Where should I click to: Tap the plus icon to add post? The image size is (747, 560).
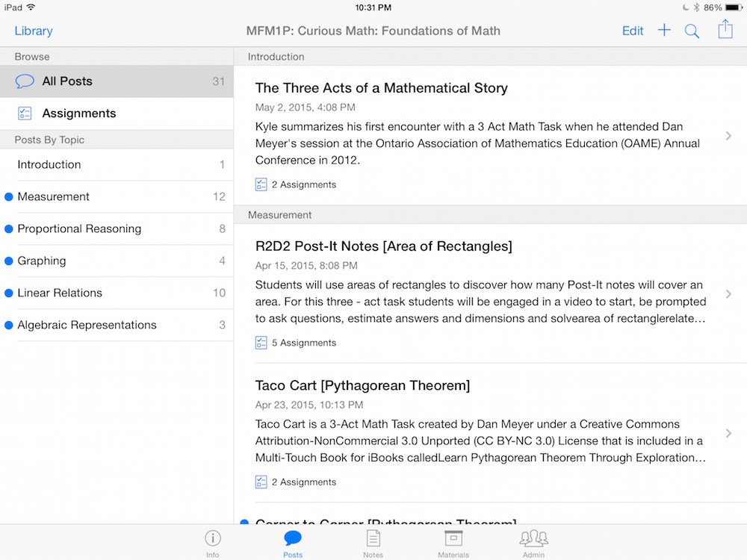(664, 31)
